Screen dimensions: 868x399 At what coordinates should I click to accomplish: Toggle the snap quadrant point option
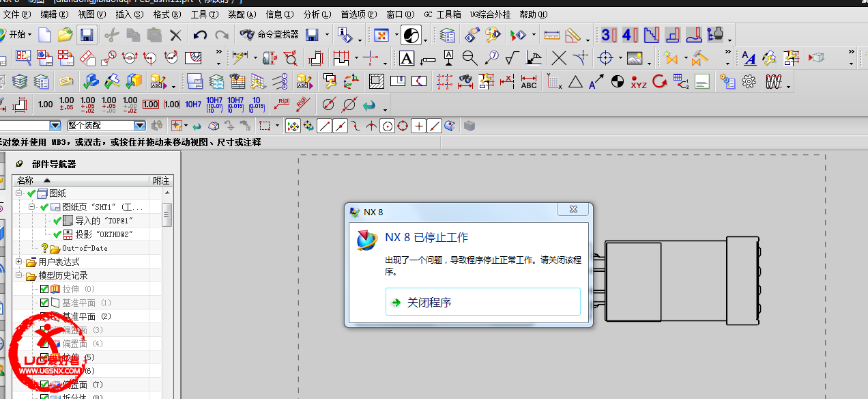(403, 126)
